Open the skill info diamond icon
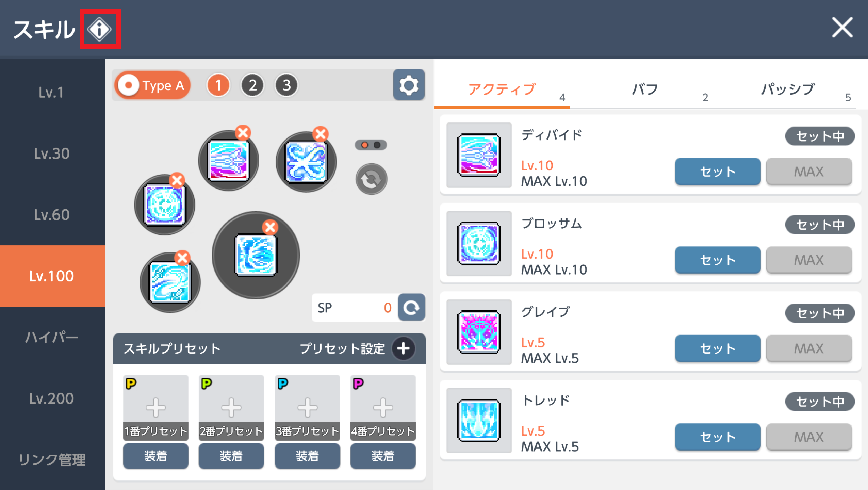This screenshot has width=868, height=490. pos(99,29)
